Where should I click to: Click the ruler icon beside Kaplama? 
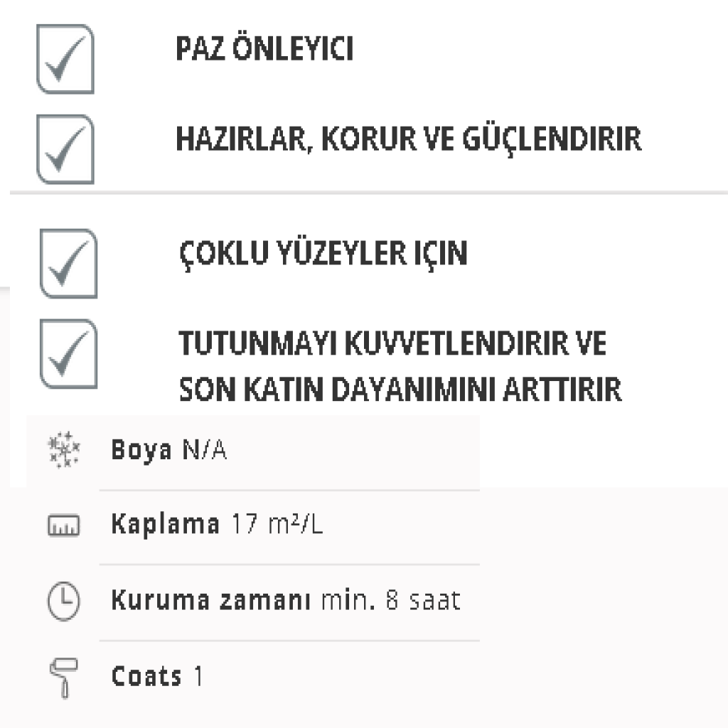click(63, 525)
